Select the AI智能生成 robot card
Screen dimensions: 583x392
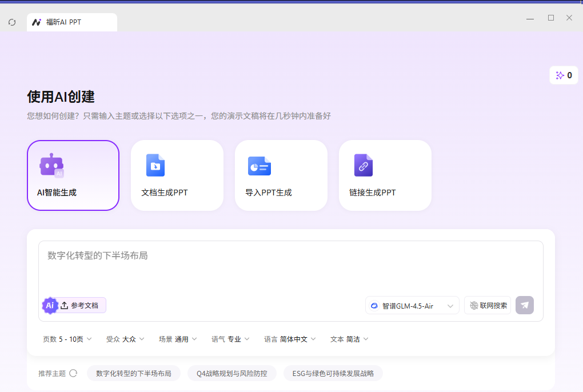[73, 175]
